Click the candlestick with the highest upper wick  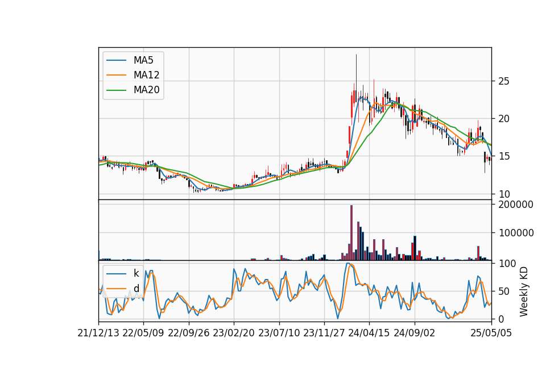[356, 80]
